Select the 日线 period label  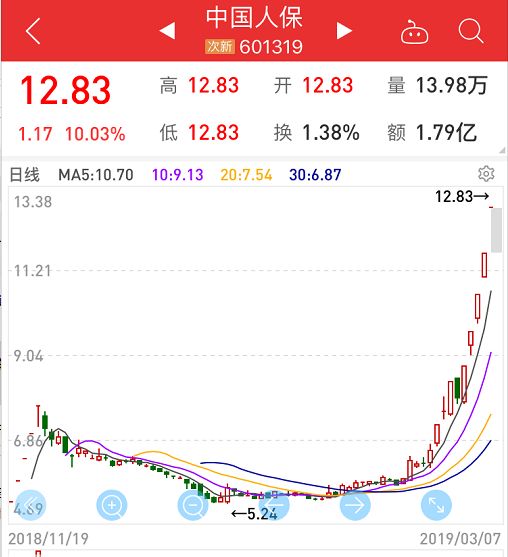25,175
